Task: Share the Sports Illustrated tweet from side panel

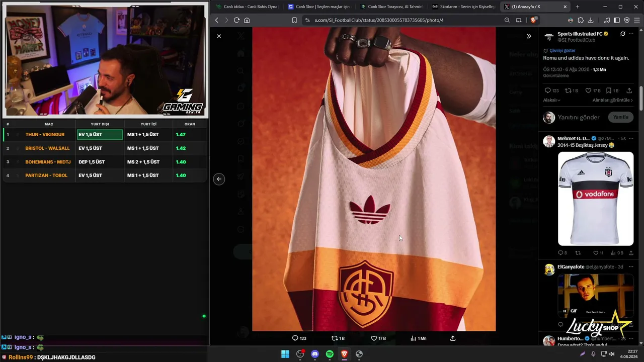Action: [629, 90]
